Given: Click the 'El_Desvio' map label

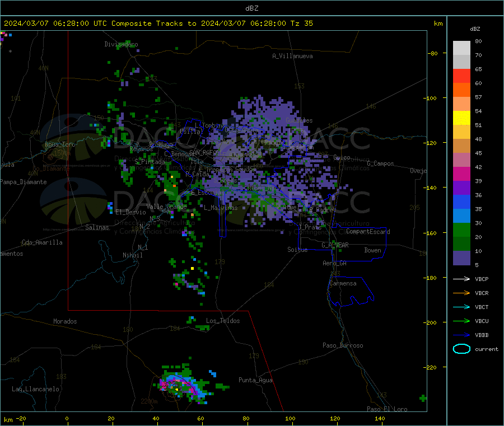Looking at the screenshot, I should click(130, 212).
